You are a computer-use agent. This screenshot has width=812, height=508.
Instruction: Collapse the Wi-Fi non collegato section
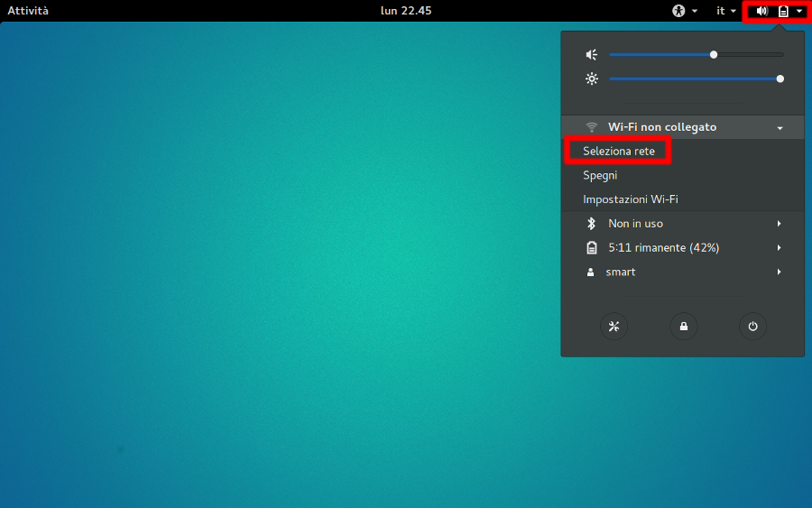(780, 128)
